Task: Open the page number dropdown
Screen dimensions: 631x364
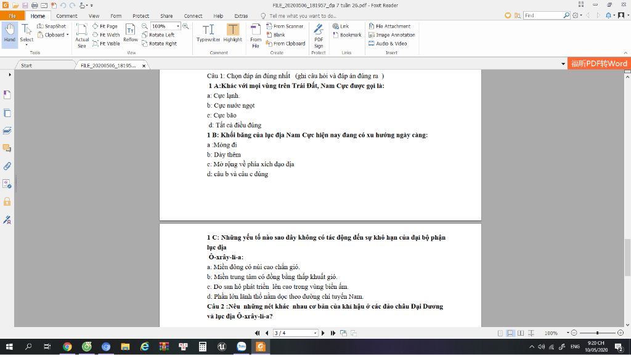Action: pos(315,333)
